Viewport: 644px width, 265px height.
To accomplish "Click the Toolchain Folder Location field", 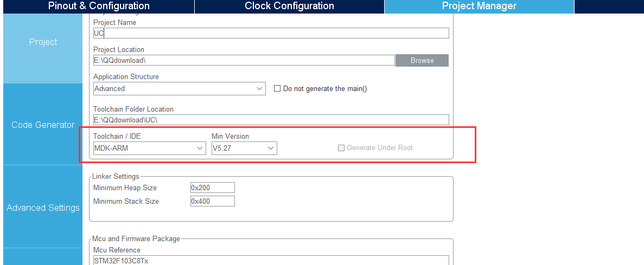I will click(271, 120).
